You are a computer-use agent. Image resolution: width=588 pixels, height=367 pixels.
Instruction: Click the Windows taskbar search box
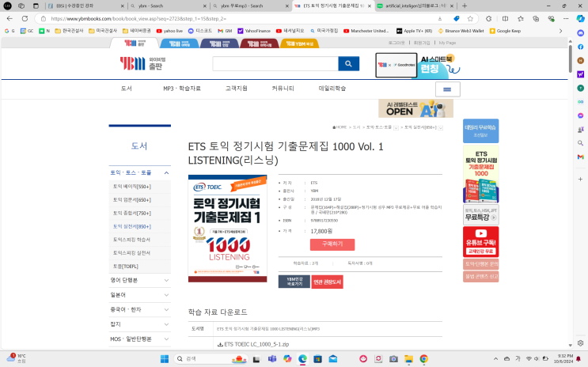point(212,359)
